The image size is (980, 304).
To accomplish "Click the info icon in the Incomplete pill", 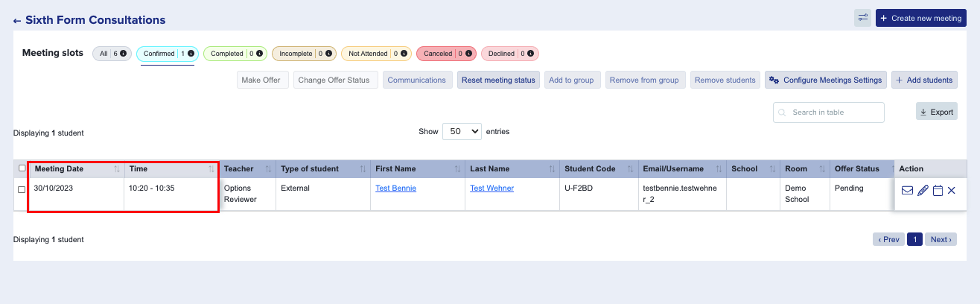I will (328, 54).
